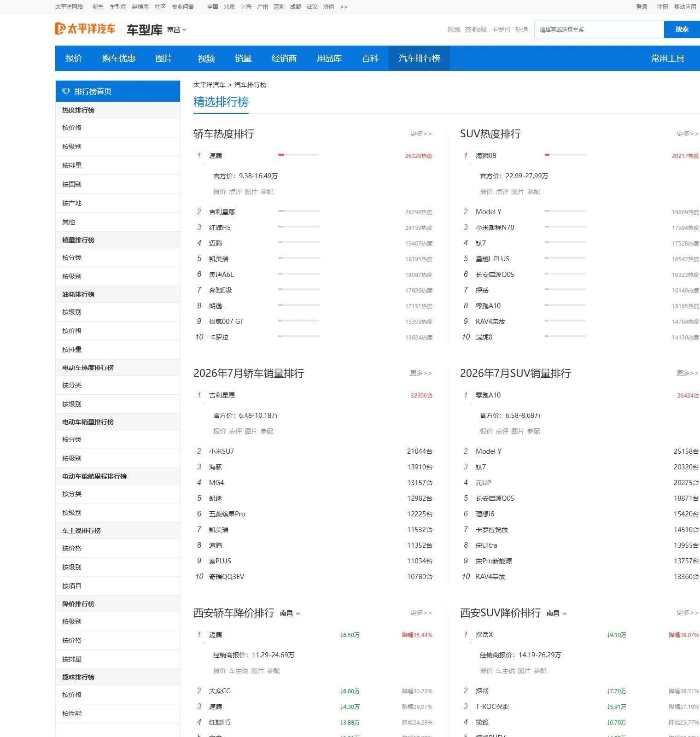The height and width of the screenshot is (737, 700).
Task: Switch to the 图片 navigation tab
Action: pos(163,58)
